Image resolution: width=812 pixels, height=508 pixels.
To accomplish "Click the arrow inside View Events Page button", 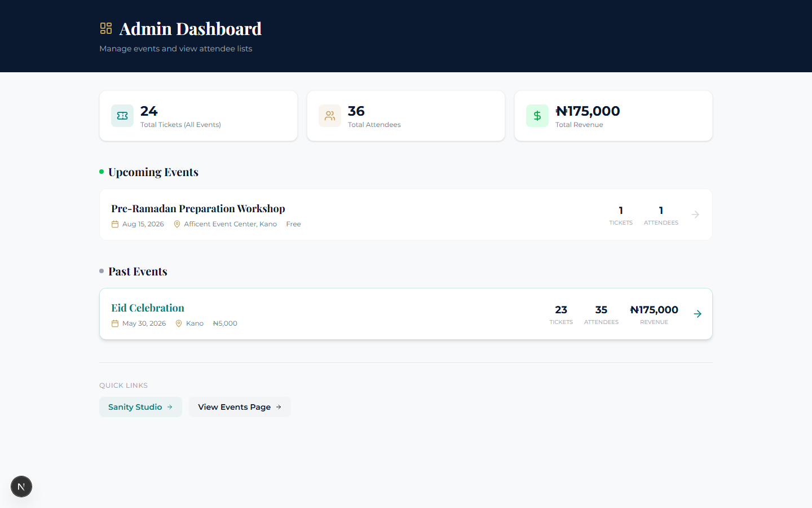I will [x=279, y=407].
